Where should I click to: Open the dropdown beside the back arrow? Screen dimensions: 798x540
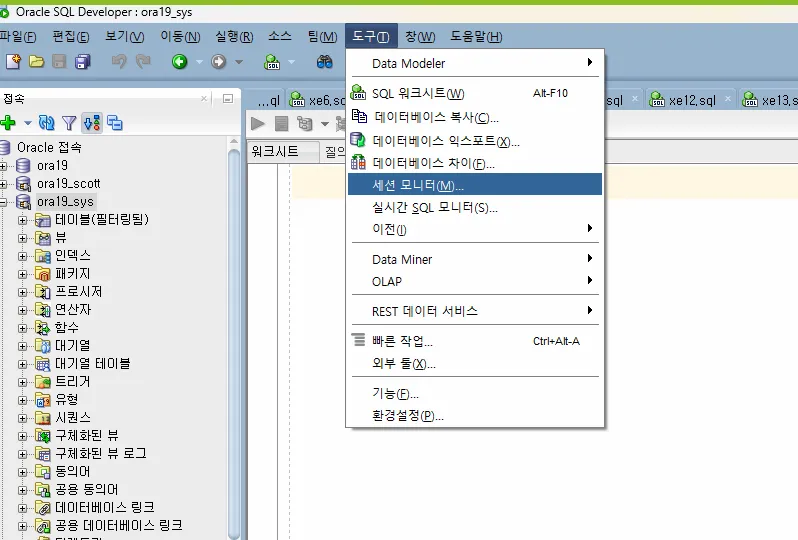click(199, 62)
